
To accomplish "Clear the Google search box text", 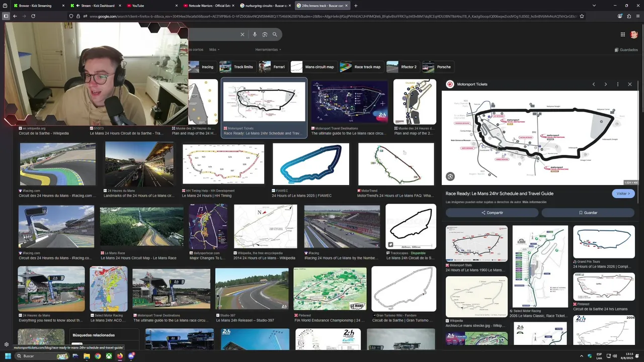I will pos(242,34).
